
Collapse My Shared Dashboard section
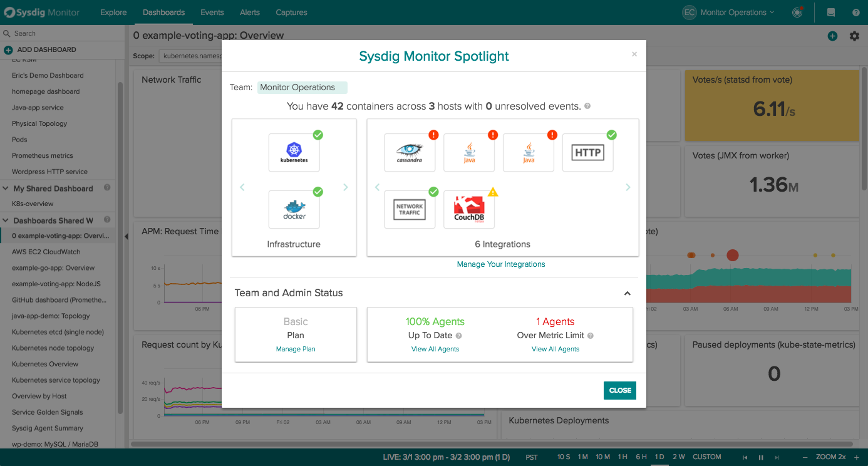[x=6, y=188]
